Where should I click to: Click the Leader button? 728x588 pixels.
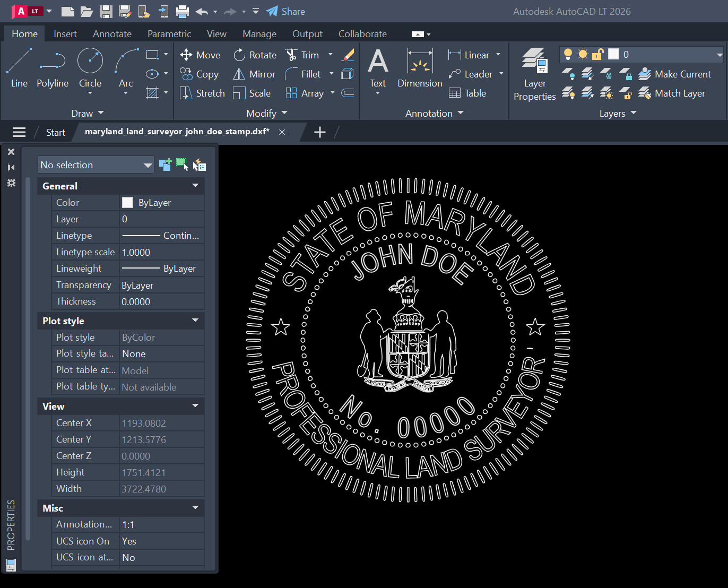[471, 74]
